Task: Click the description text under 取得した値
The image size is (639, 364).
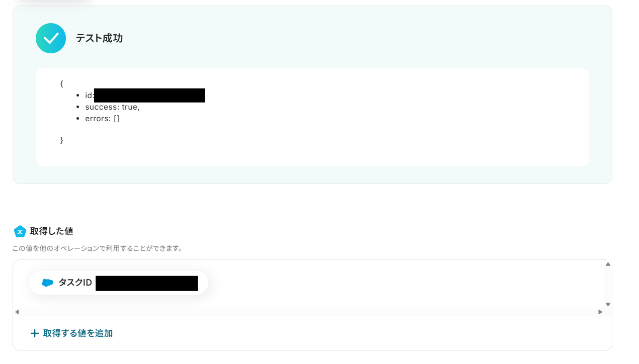Action: 97,248
